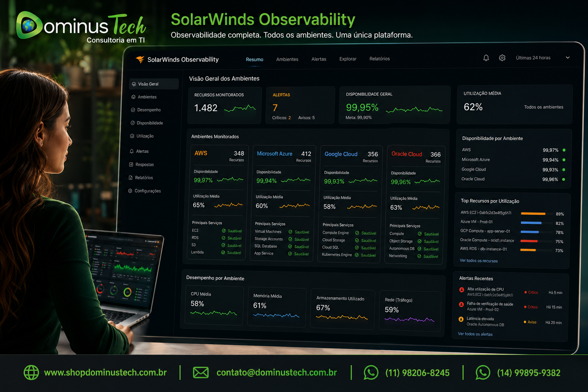Open www.shopdominustech.com.br link
The height and width of the screenshot is (392, 588).
[105, 372]
